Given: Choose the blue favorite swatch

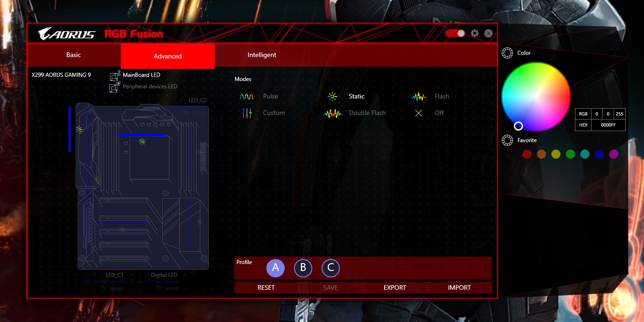Looking at the screenshot, I should (599, 155).
